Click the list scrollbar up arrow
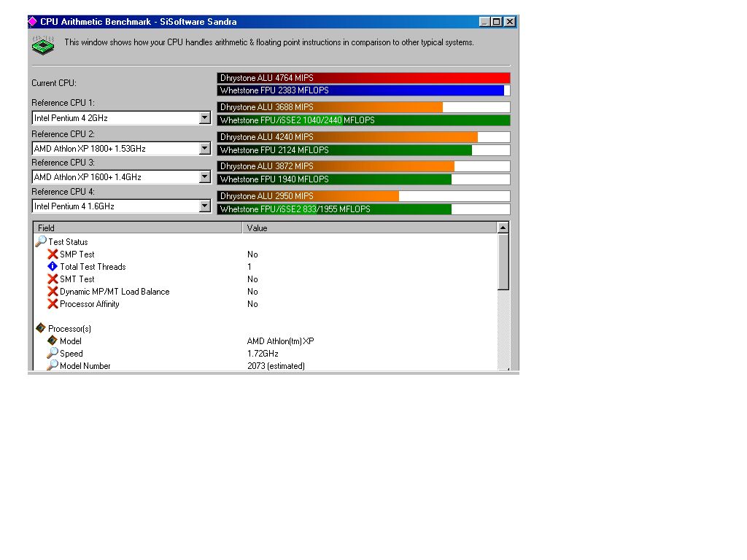The image size is (747, 560). pos(503,227)
